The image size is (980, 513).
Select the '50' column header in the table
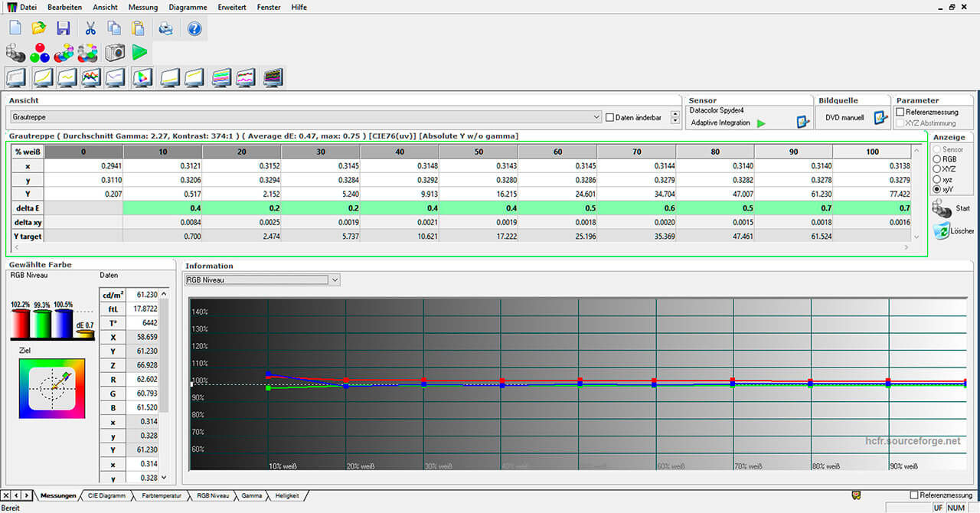(479, 152)
